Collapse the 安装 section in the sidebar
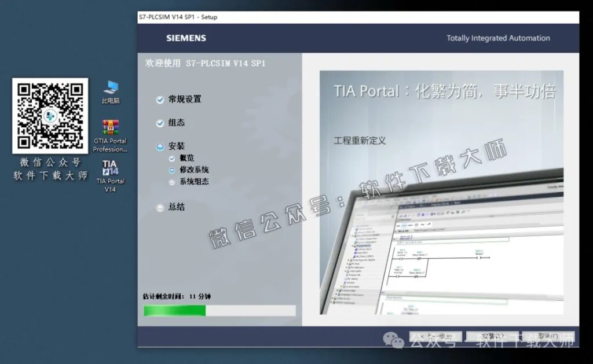 (160, 145)
